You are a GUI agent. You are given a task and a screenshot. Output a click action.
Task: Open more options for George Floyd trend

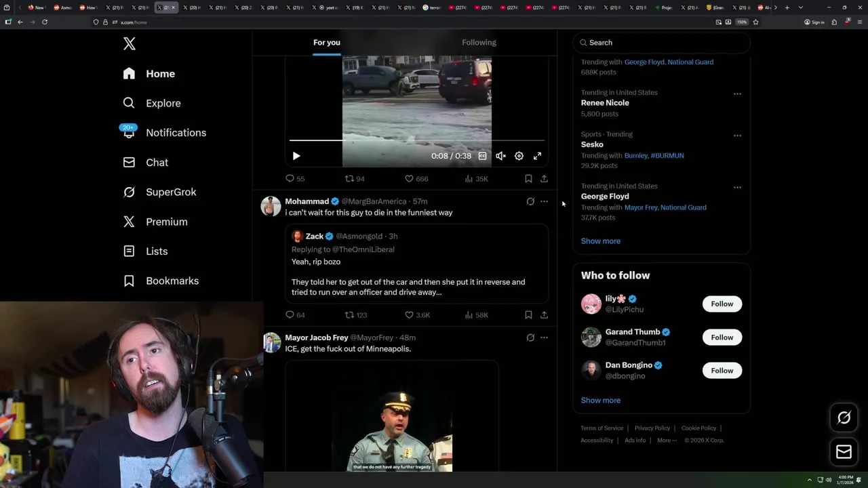click(737, 188)
